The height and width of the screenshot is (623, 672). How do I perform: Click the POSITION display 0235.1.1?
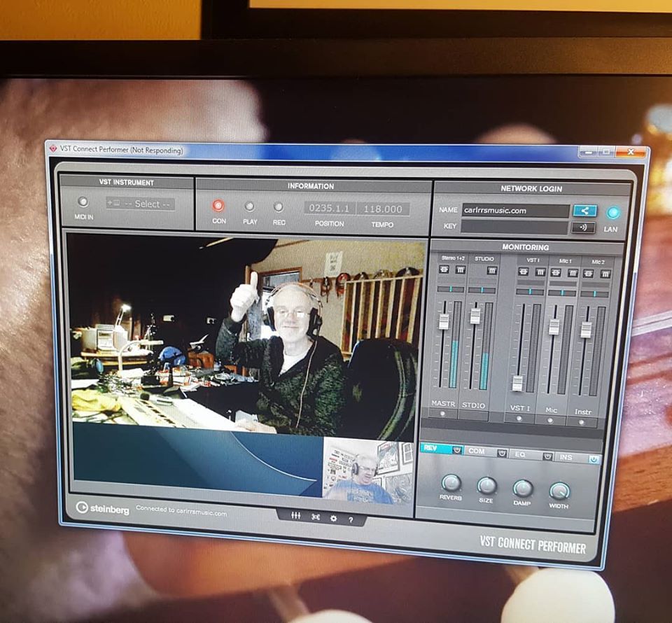coord(329,208)
